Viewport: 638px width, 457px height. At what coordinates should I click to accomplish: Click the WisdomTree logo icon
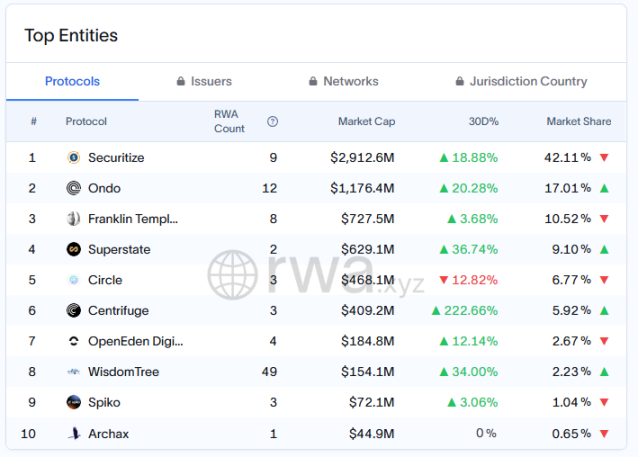point(73,372)
